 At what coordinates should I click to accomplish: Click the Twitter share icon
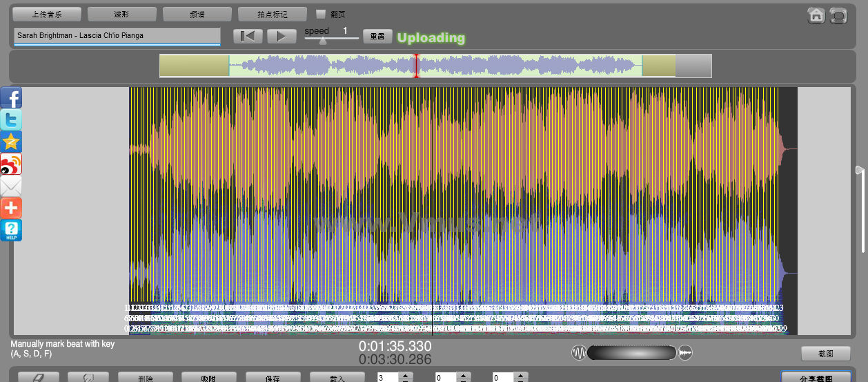point(11,120)
